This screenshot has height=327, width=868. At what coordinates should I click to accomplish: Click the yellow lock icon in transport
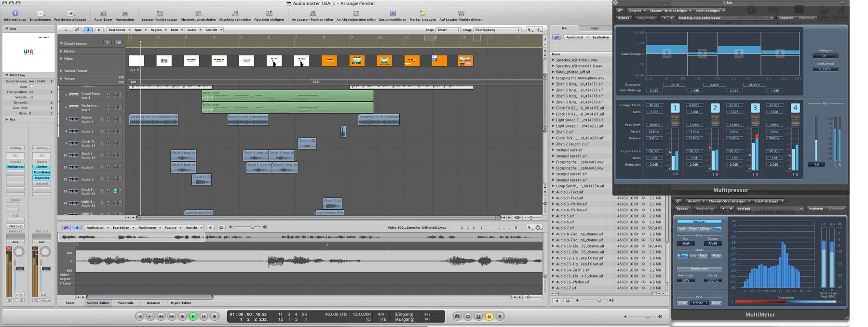(x=489, y=316)
